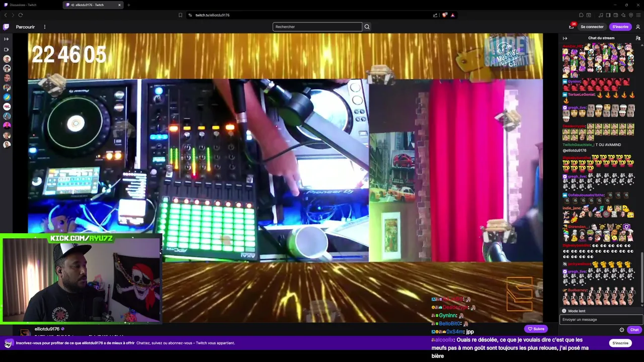Open the yellow banana avatar channel in the sidebar
Image resolution: width=644 pixels, height=362 pixels.
tap(7, 97)
